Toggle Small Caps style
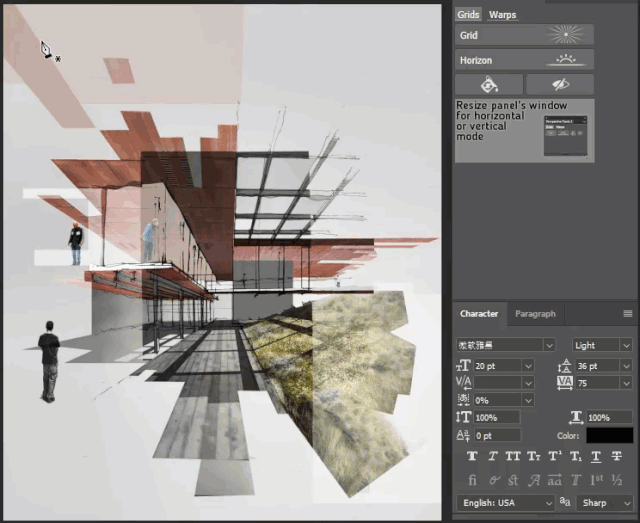 (533, 456)
